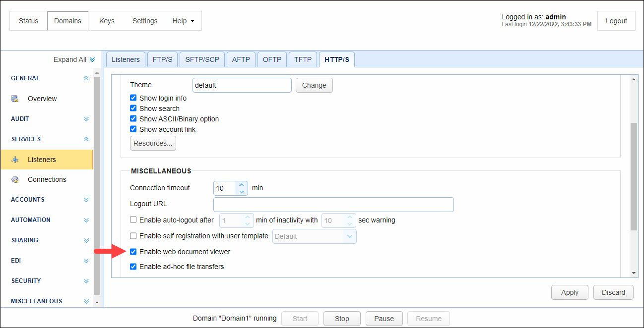
Task: Increase connection timeout with the up spinner
Action: 242,185
